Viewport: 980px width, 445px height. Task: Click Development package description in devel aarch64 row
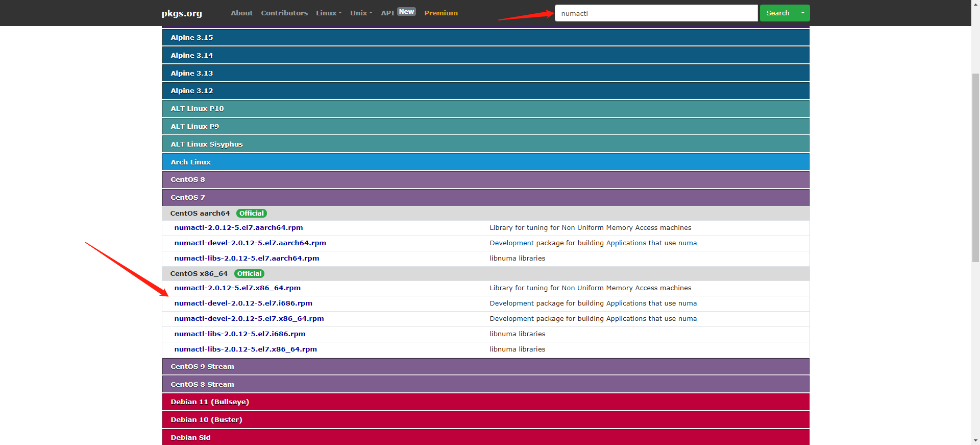[593, 243]
